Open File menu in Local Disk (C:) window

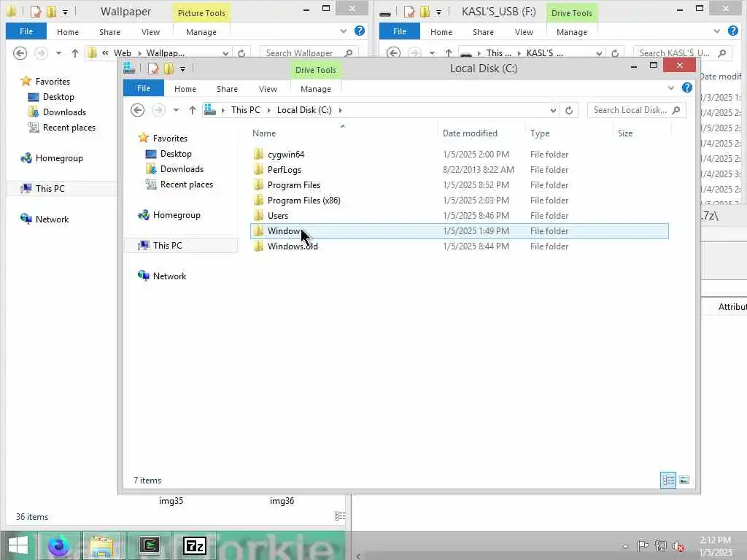(144, 88)
